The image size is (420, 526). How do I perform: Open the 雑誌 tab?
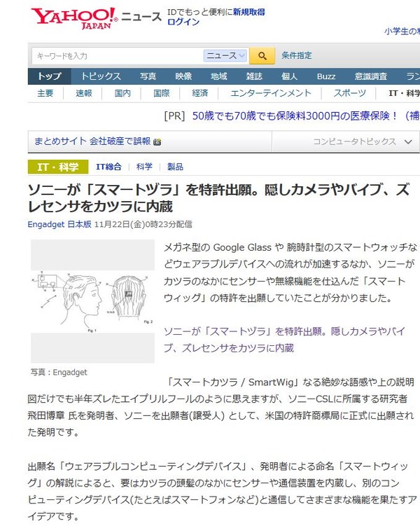tap(254, 76)
